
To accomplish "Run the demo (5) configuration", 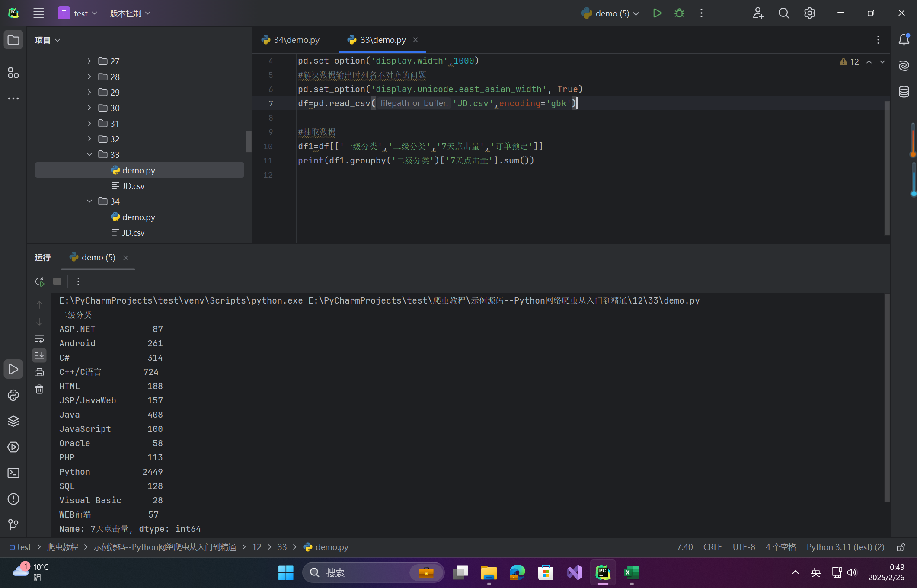I will point(657,13).
